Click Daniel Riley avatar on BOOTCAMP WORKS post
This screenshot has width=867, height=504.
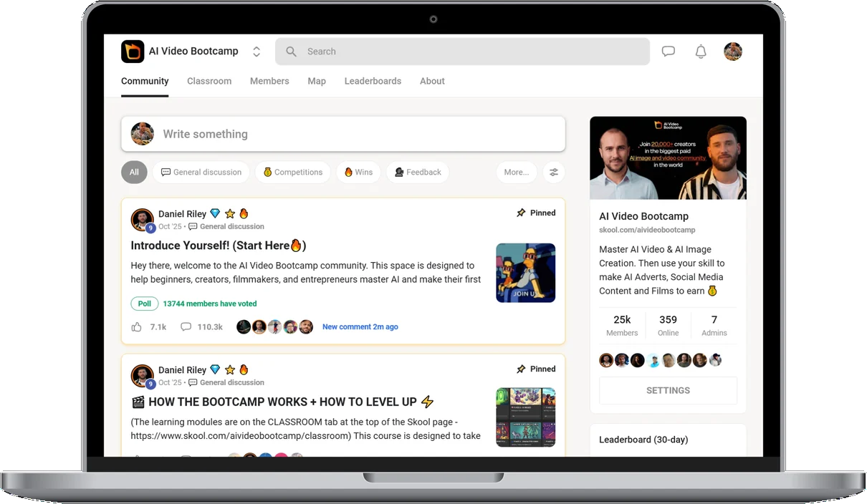coord(143,376)
